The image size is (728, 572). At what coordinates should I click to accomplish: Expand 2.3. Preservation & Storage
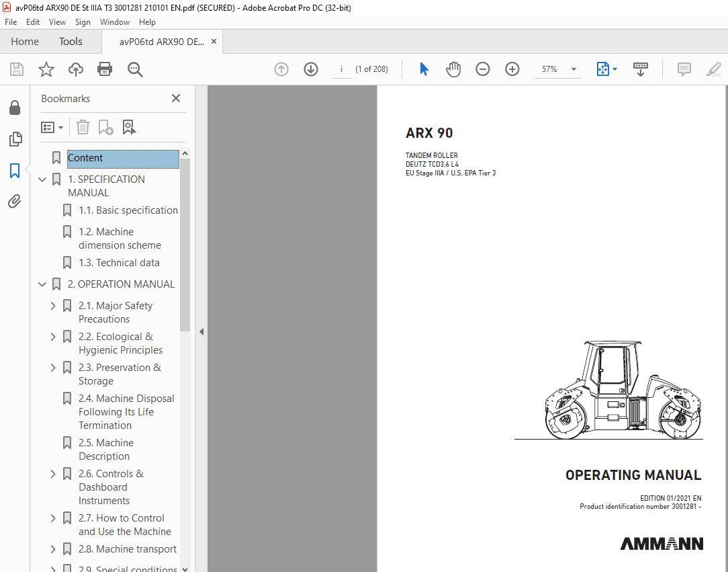click(53, 368)
